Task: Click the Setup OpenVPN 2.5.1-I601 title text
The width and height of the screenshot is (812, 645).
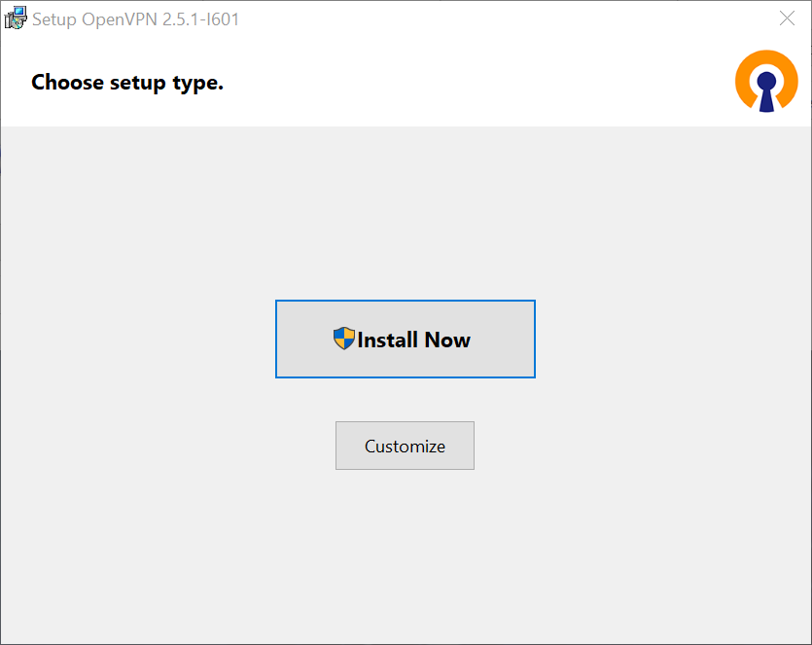Action: tap(134, 18)
